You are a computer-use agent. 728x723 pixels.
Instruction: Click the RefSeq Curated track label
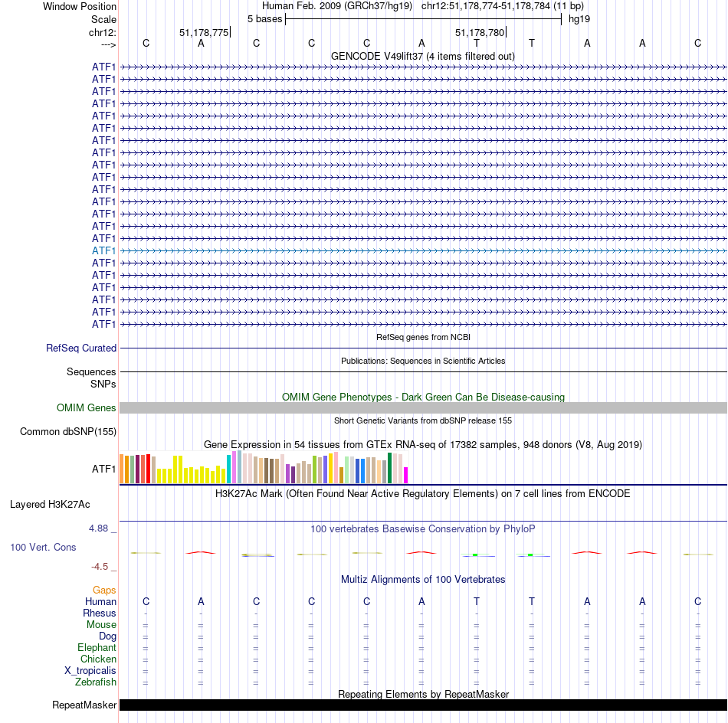[80, 348]
